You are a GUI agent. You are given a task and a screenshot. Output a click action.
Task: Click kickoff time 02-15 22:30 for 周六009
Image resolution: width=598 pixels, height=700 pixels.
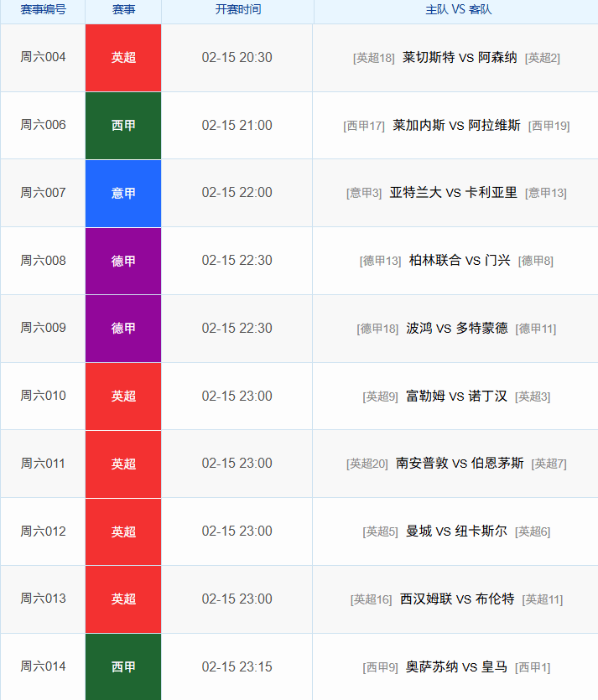[237, 328]
